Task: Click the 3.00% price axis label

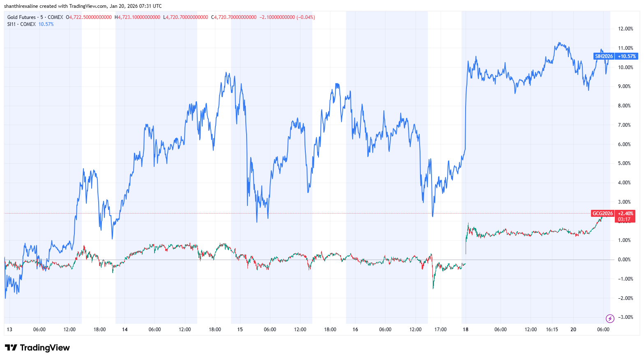Action: [624, 202]
